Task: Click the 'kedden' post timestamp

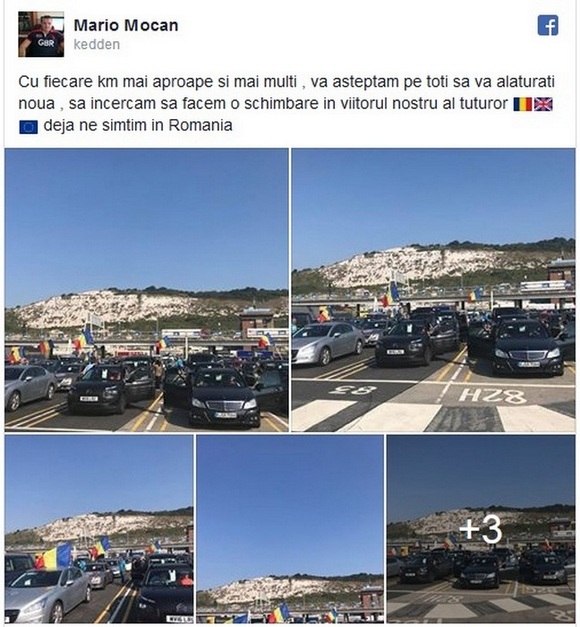Action: [x=97, y=44]
